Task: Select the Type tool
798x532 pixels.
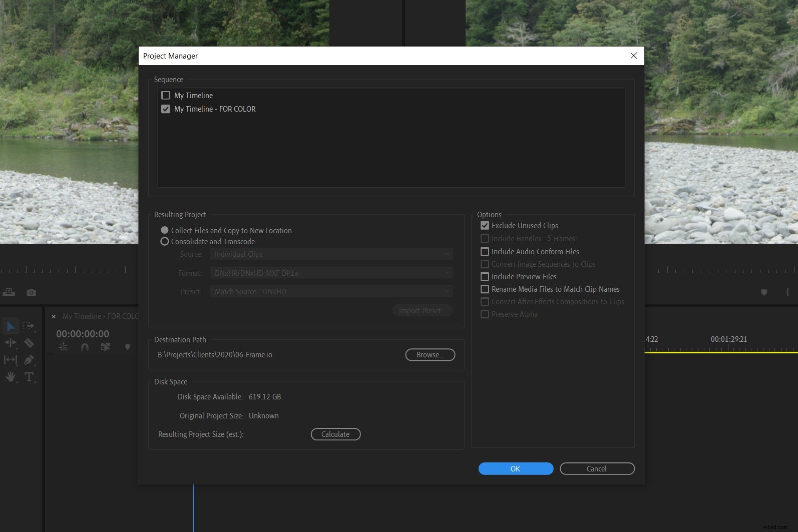Action: pyautogui.click(x=29, y=377)
